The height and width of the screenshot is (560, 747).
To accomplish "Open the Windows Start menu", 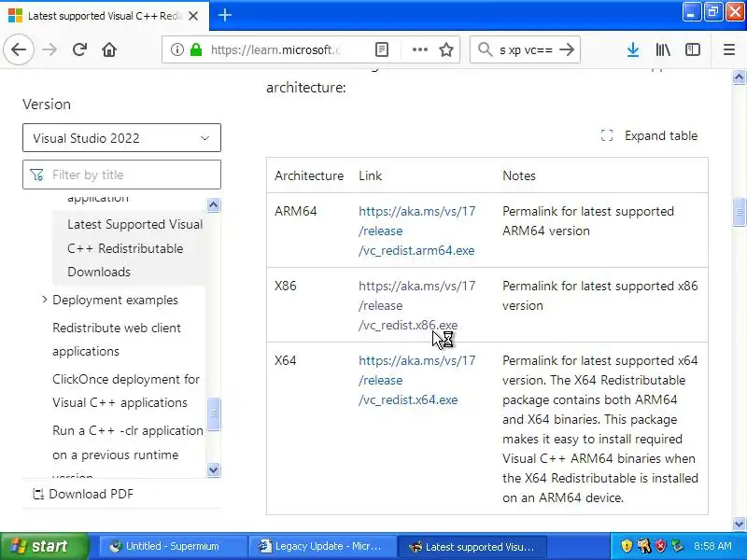I will coord(44,546).
